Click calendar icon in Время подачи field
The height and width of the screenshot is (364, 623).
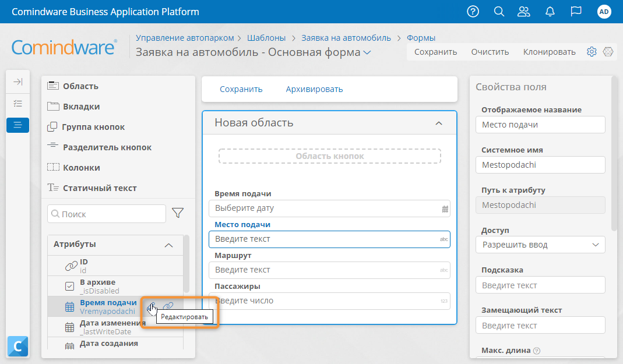tap(445, 209)
